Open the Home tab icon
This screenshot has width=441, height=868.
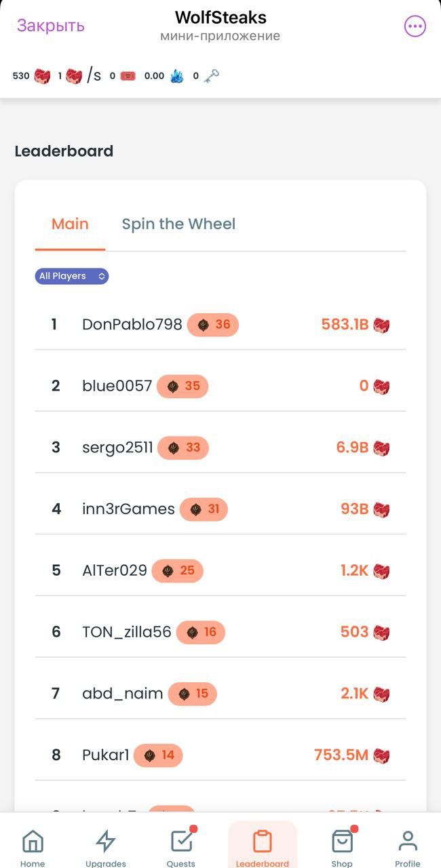tap(33, 842)
